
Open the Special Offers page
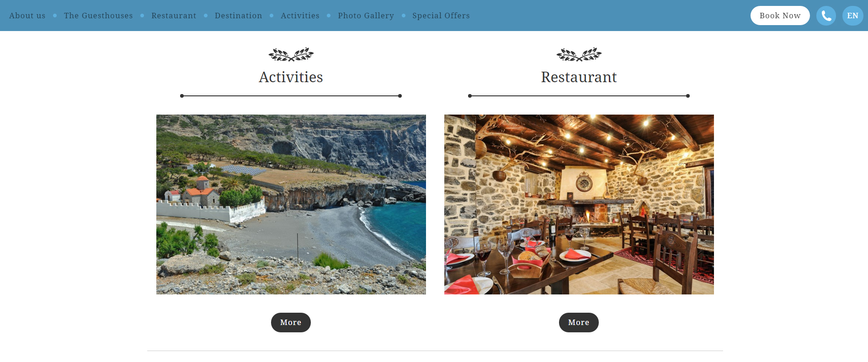click(441, 16)
